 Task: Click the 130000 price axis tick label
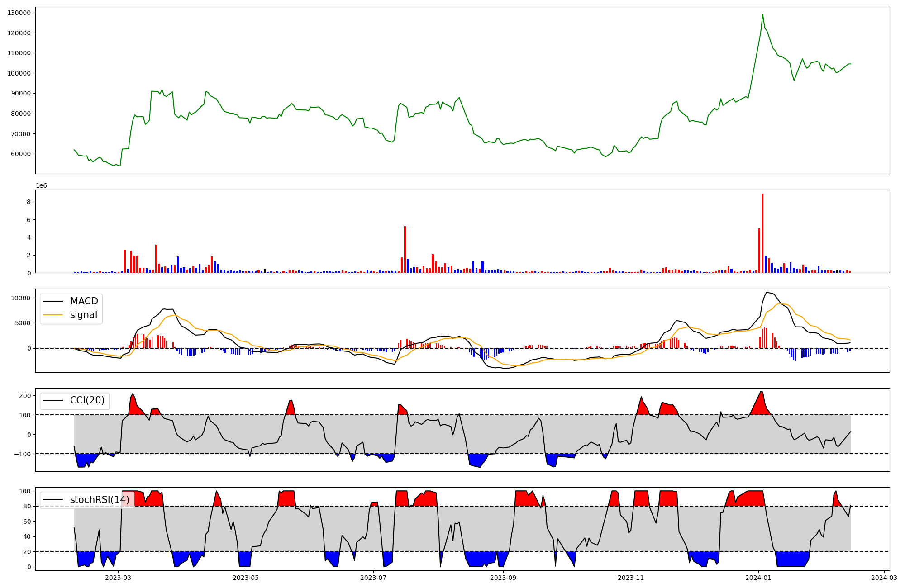[x=19, y=13]
